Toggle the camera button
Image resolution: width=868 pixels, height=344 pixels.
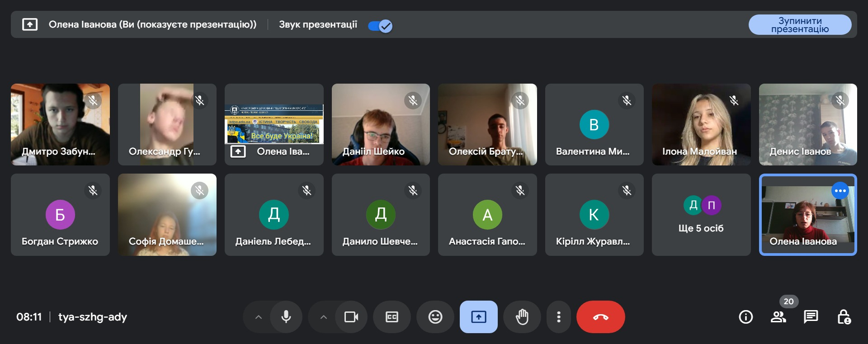[351, 317]
